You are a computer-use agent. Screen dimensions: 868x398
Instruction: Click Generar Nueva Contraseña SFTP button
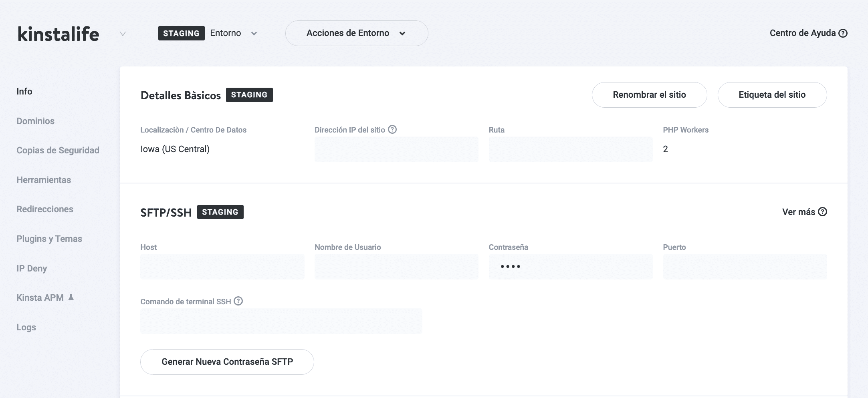(227, 362)
